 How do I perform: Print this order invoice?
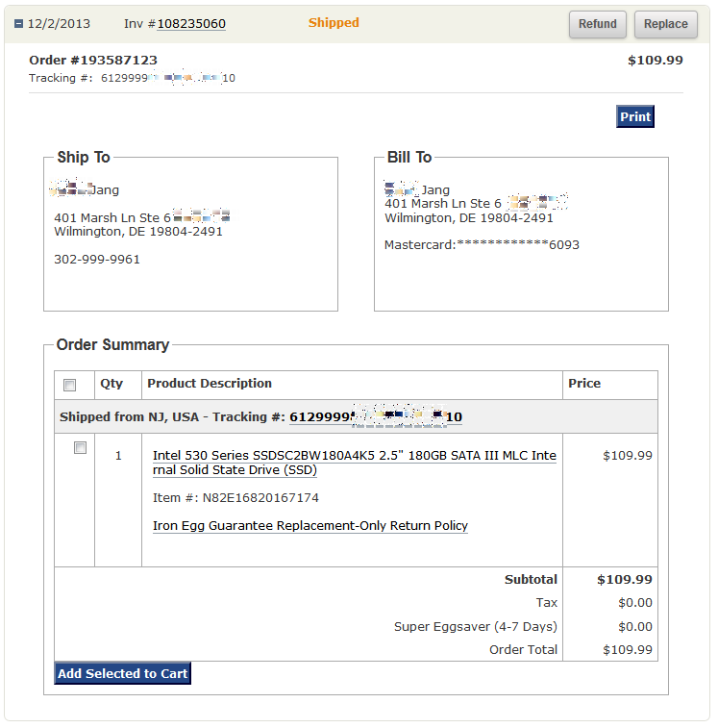coord(634,116)
